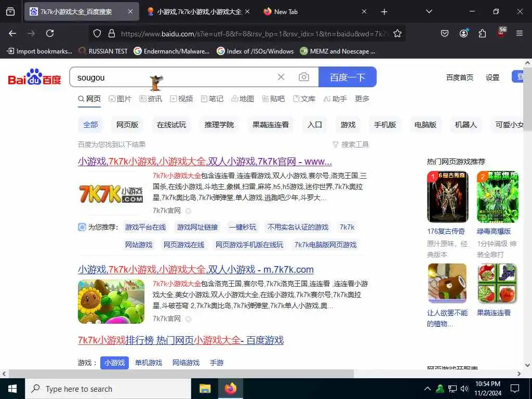Open the tracking protection shield icon
Image resolution: width=532 pixels, height=399 pixels.
(97, 33)
